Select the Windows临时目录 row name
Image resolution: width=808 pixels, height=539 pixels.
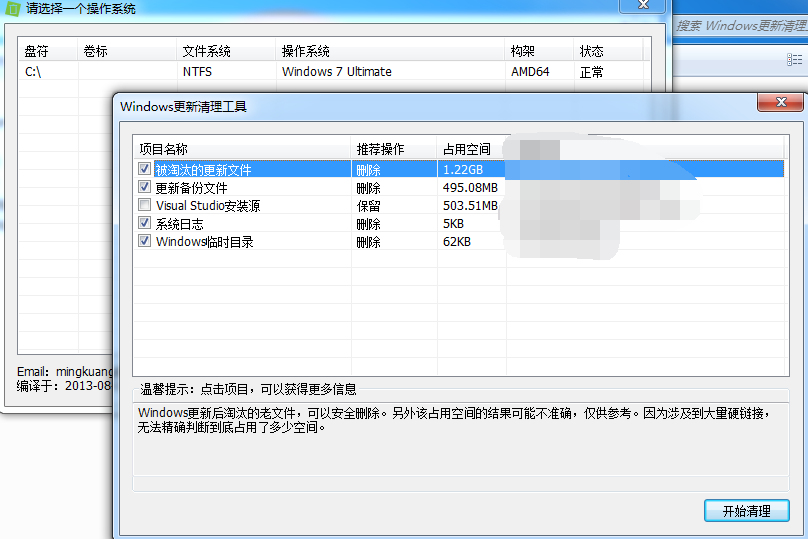coord(204,242)
